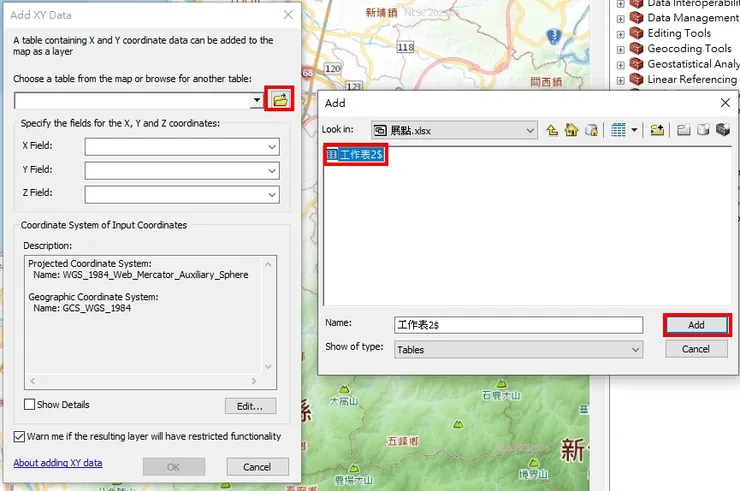This screenshot has width=740, height=491.
Task: Click the list view mode icon
Action: [x=618, y=129]
